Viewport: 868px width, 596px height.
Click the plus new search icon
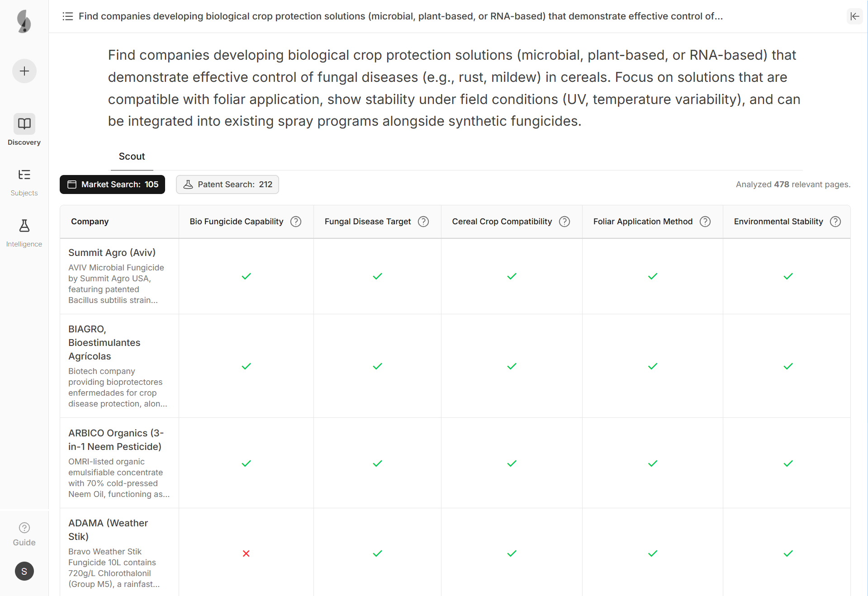click(24, 71)
